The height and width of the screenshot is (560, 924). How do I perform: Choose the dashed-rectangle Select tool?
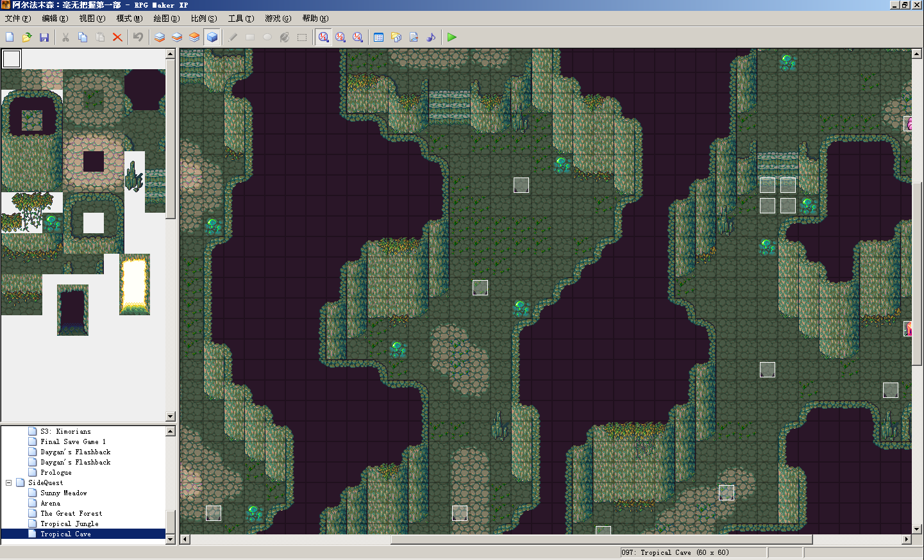pyautogui.click(x=302, y=37)
